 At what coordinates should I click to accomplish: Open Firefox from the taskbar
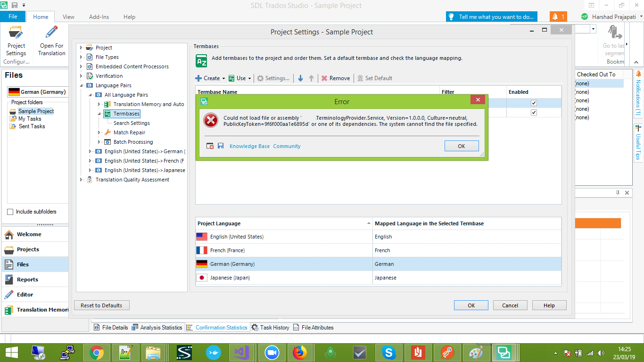299,352
